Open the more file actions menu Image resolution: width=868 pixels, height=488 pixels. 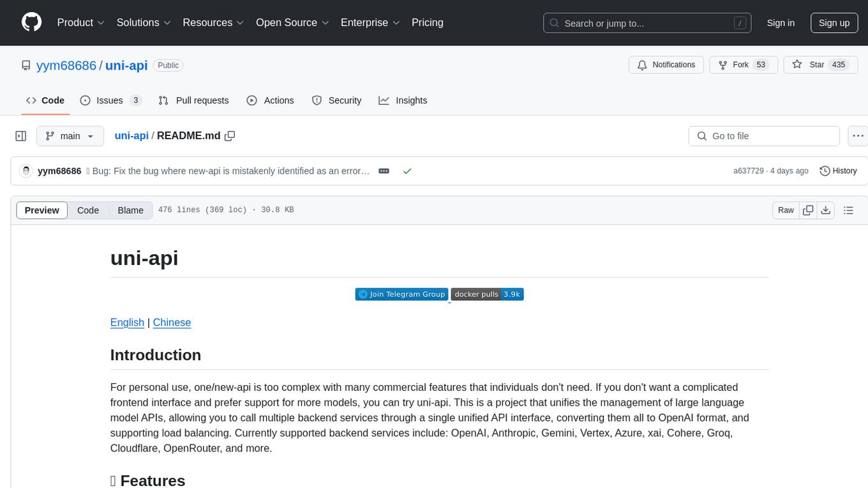tap(858, 136)
